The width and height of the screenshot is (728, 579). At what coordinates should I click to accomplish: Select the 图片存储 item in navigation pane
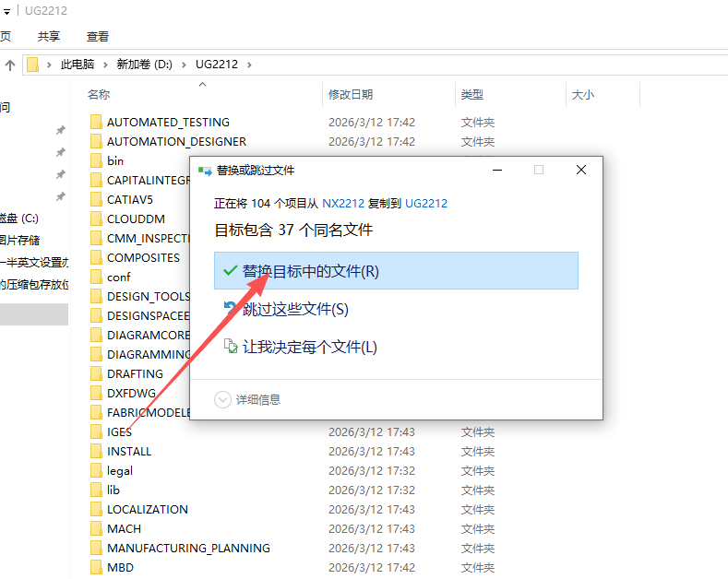(x=20, y=240)
